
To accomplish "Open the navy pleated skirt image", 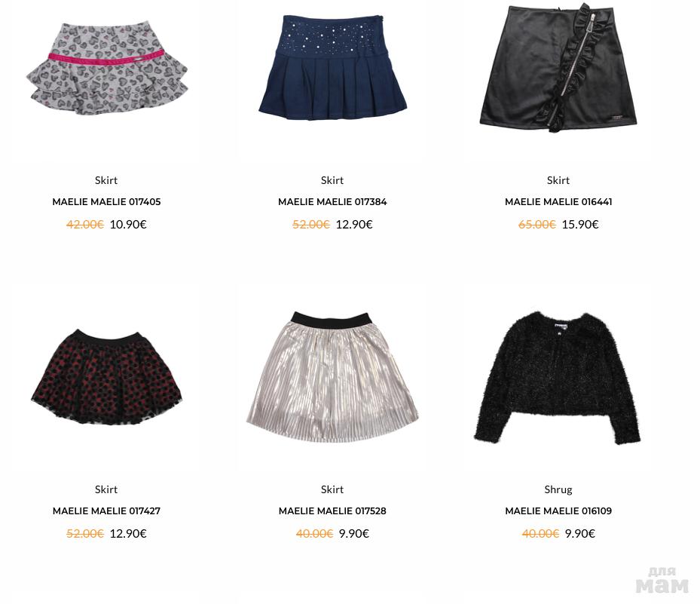I will (332, 67).
